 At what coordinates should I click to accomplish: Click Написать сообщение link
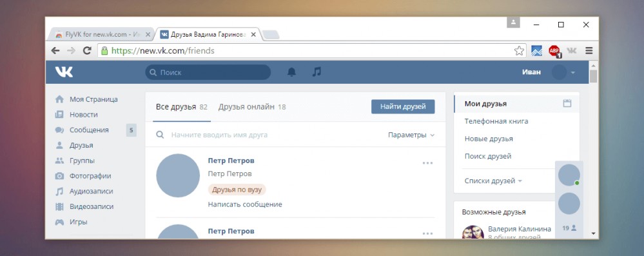[245, 204]
